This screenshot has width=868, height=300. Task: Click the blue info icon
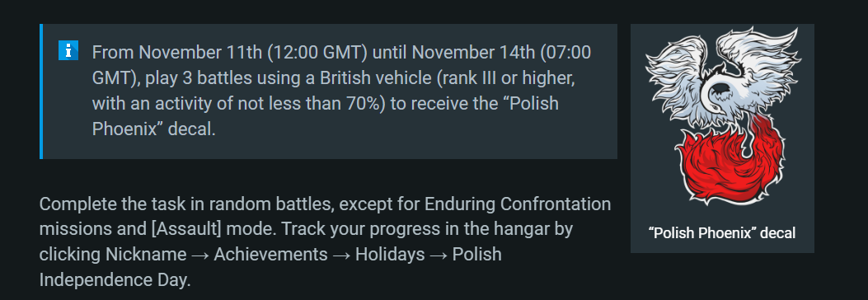click(x=68, y=50)
